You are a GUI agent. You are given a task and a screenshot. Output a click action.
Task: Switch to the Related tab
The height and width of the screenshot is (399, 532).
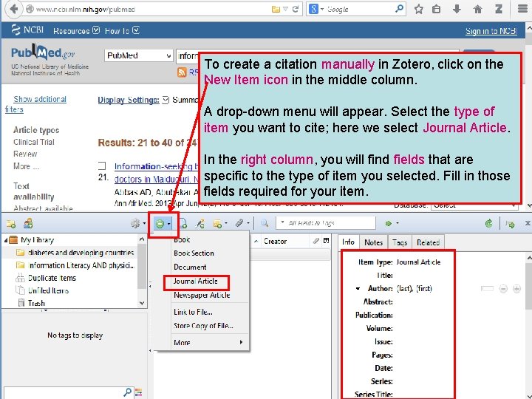click(428, 242)
